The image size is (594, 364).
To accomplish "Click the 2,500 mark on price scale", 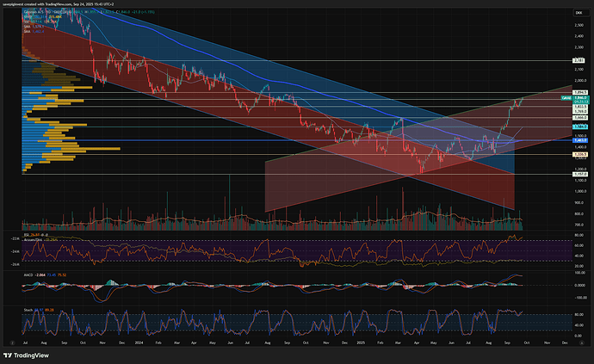I will coord(579,24).
